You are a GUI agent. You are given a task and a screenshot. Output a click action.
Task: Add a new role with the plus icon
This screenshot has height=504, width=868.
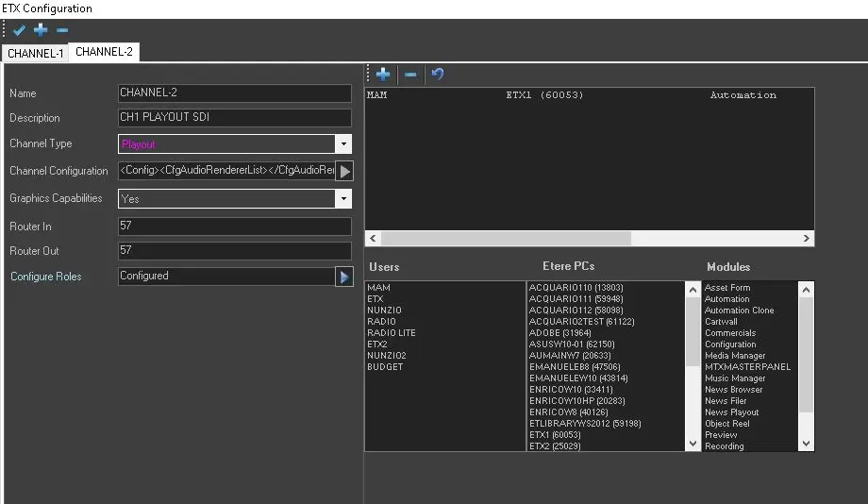(383, 75)
